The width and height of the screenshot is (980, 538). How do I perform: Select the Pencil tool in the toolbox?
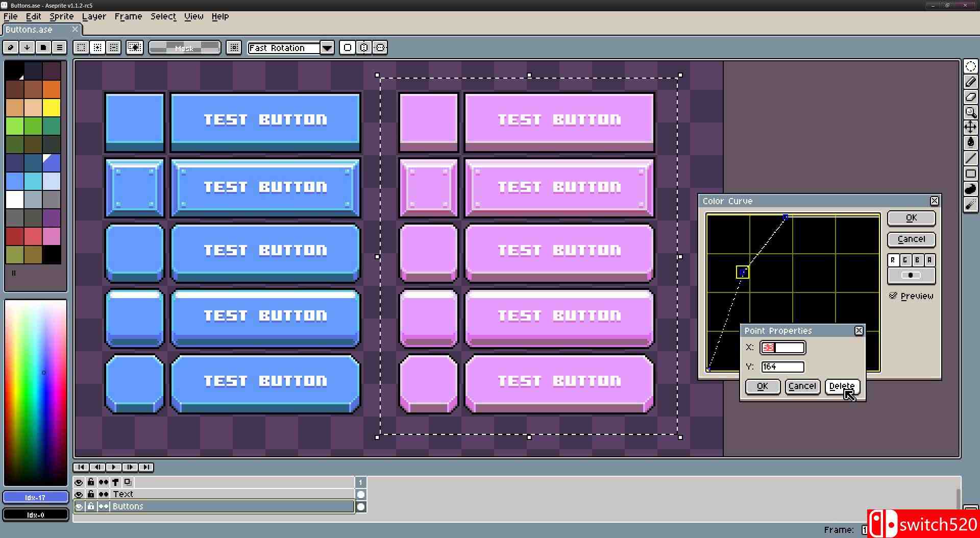tap(970, 82)
